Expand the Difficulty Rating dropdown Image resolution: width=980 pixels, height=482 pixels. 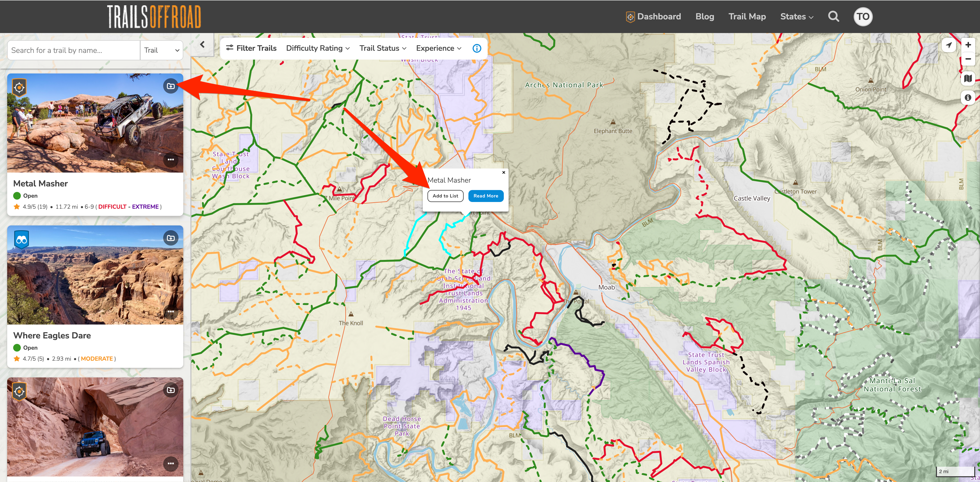click(318, 48)
